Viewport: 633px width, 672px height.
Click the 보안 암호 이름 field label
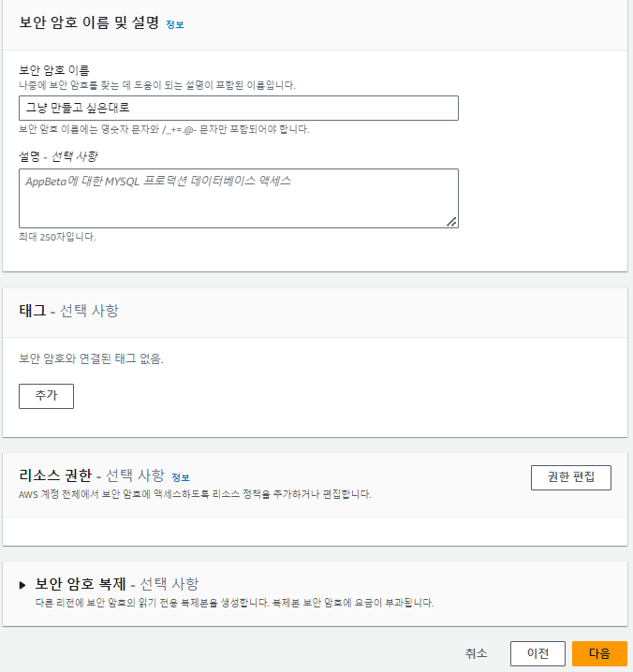pyautogui.click(x=54, y=70)
